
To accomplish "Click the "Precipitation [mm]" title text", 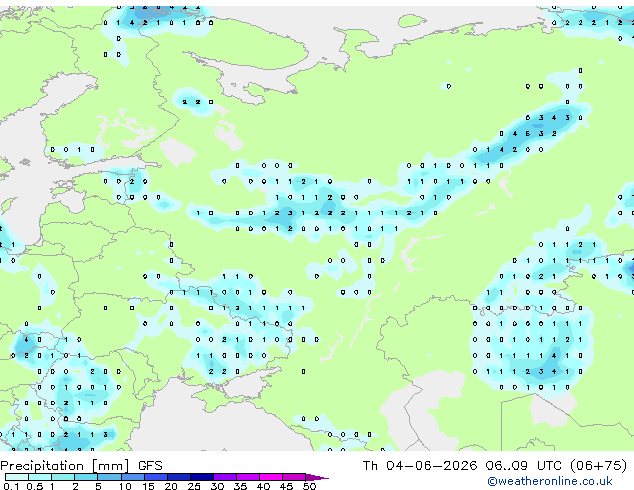I will pos(65,466).
